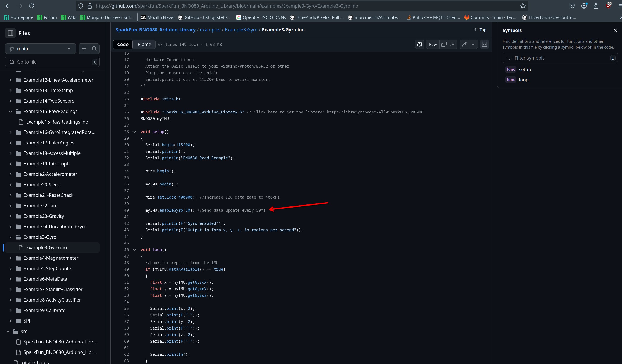Open Example9-Calibrate folder
Screen dimensions: 622x364
tap(45, 310)
